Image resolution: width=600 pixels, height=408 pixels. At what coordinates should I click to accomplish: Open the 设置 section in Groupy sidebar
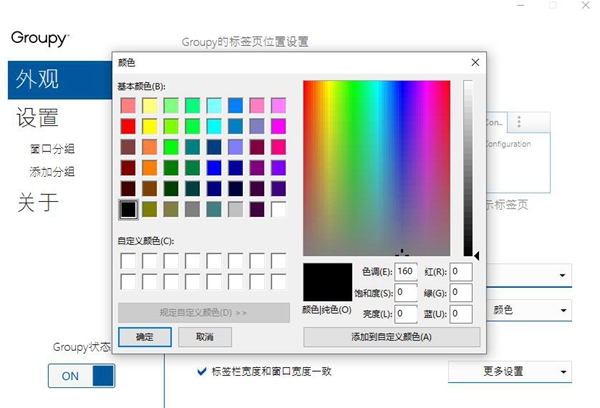click(38, 118)
